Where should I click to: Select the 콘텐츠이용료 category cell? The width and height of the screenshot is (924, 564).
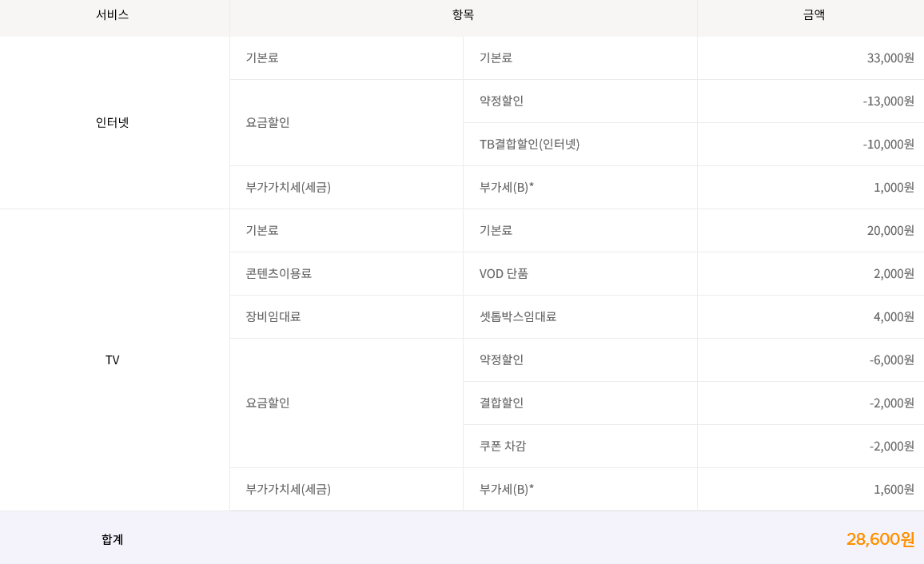(x=278, y=273)
